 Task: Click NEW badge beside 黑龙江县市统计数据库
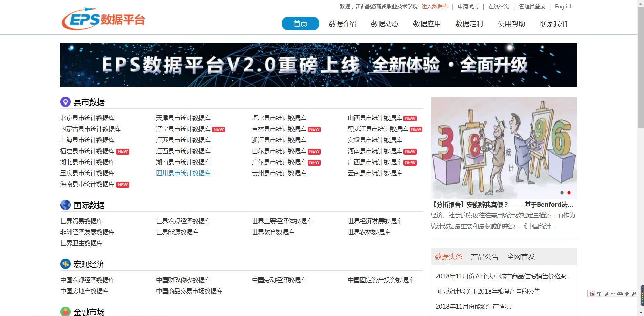click(416, 129)
